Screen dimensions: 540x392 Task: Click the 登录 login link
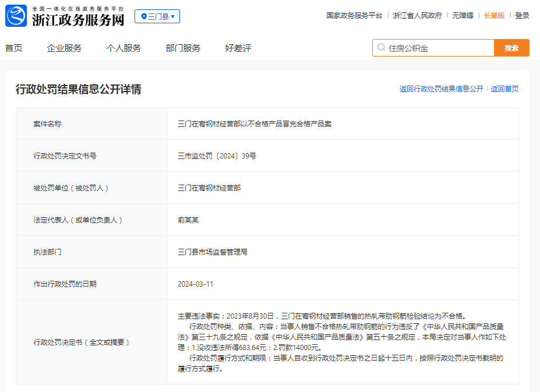tap(522, 16)
